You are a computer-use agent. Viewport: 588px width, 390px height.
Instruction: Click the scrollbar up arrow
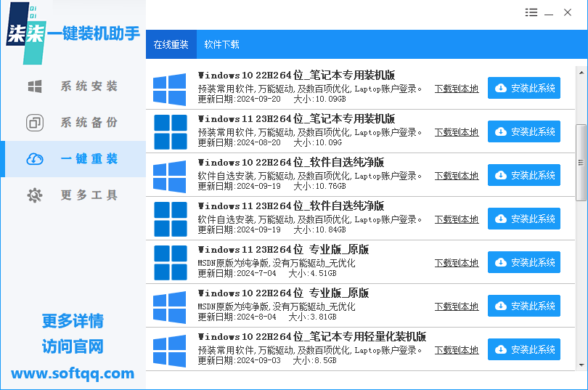tap(581, 73)
